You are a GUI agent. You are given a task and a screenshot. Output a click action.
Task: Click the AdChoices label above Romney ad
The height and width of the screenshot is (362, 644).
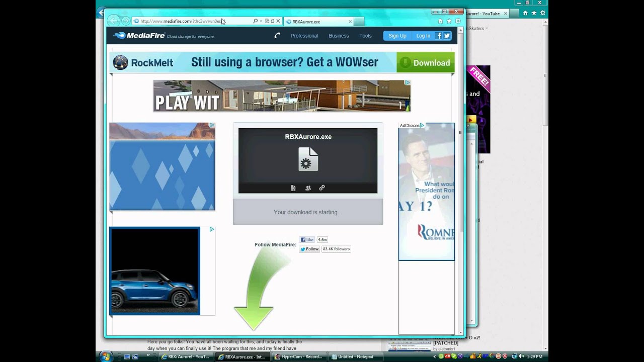click(412, 126)
